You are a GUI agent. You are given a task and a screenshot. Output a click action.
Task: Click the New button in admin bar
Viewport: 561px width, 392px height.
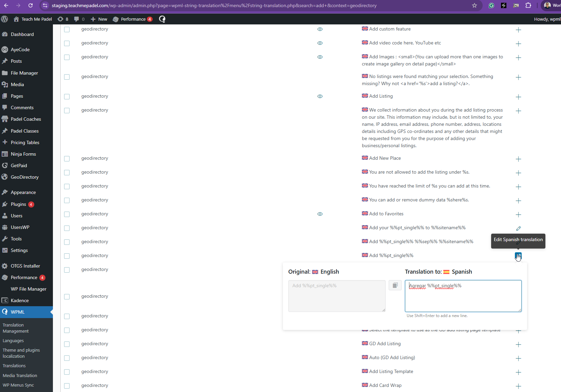click(x=99, y=19)
